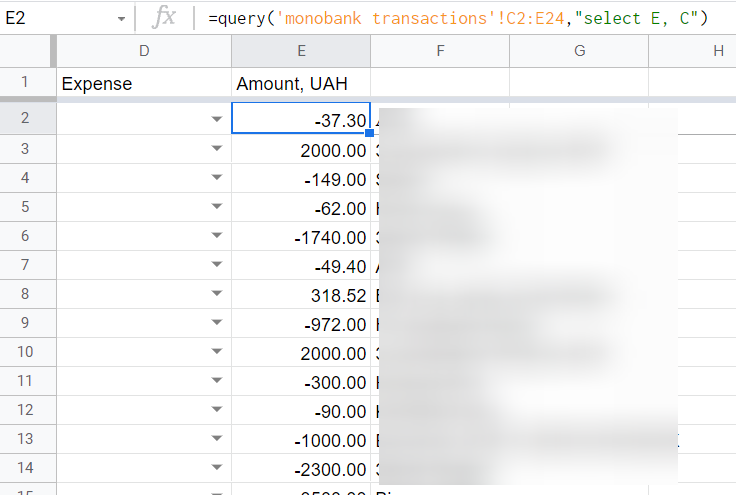Select the cell with -2300.00

(x=301, y=468)
